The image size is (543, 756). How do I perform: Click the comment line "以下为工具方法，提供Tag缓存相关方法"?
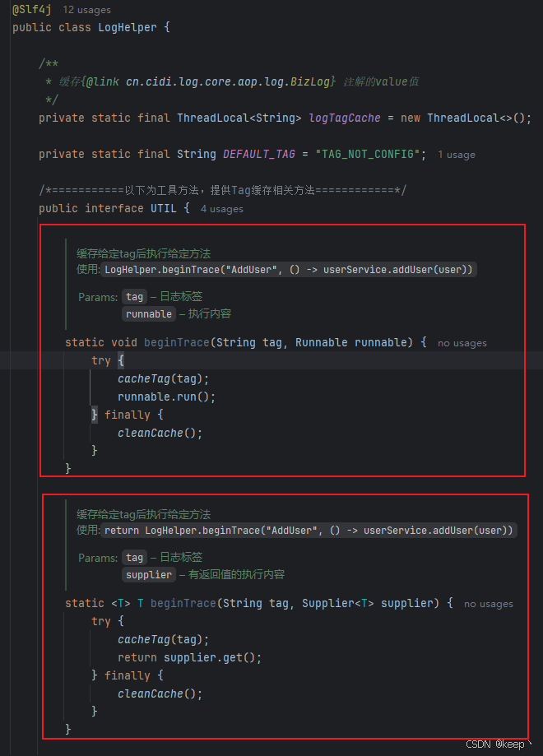222,190
